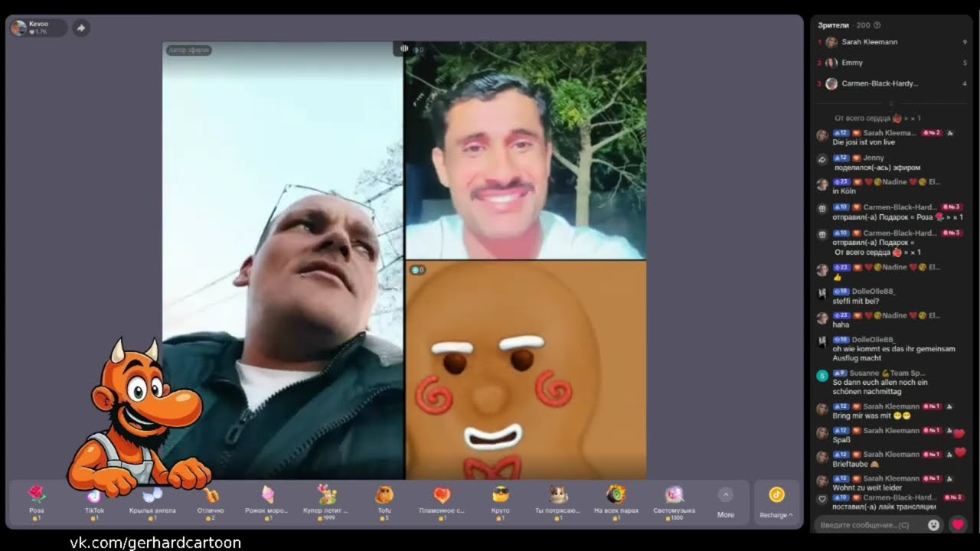The width and height of the screenshot is (980, 551).
Task: Send the Светомузыка gift
Action: pos(674,503)
